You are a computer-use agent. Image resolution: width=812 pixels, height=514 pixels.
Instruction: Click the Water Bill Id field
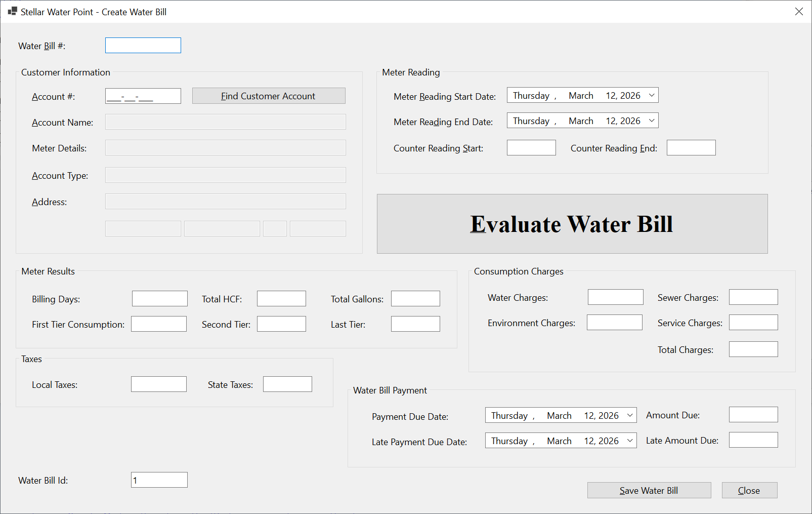click(159, 480)
